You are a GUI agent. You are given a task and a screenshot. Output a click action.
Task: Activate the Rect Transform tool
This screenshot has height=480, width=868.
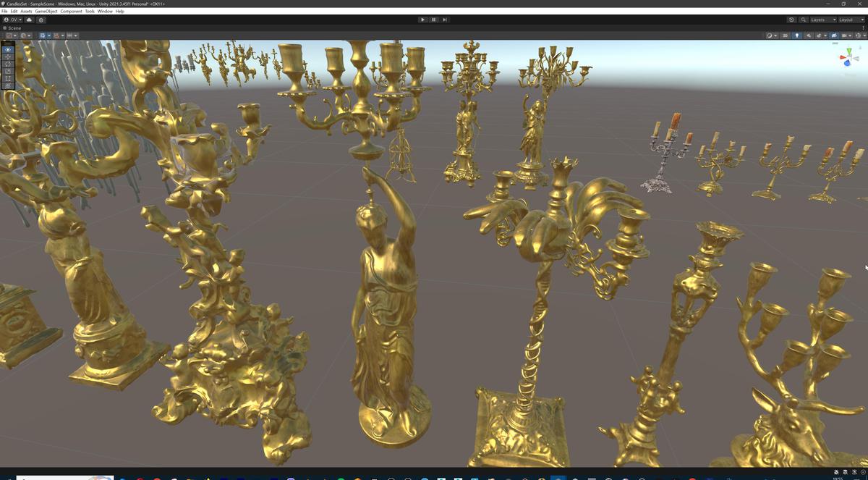[x=7, y=78]
